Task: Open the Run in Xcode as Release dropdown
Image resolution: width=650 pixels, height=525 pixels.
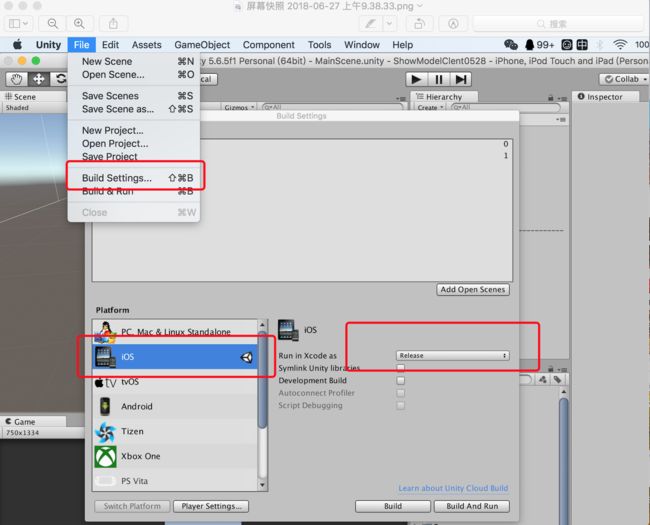Action: click(x=453, y=355)
